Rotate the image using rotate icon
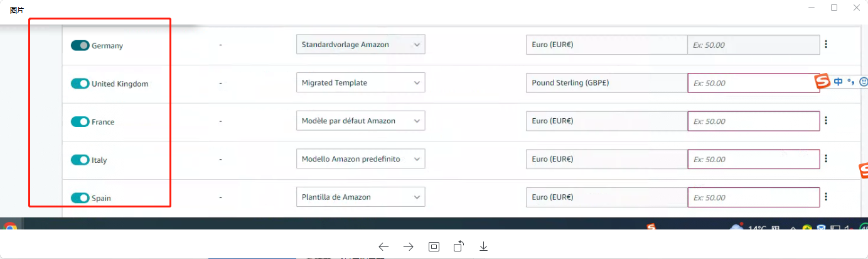 click(458, 246)
